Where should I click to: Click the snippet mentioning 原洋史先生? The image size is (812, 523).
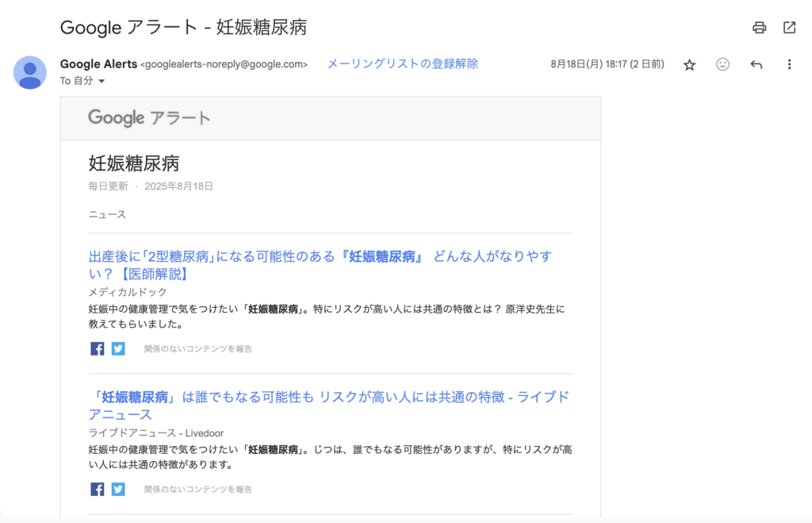[327, 317]
